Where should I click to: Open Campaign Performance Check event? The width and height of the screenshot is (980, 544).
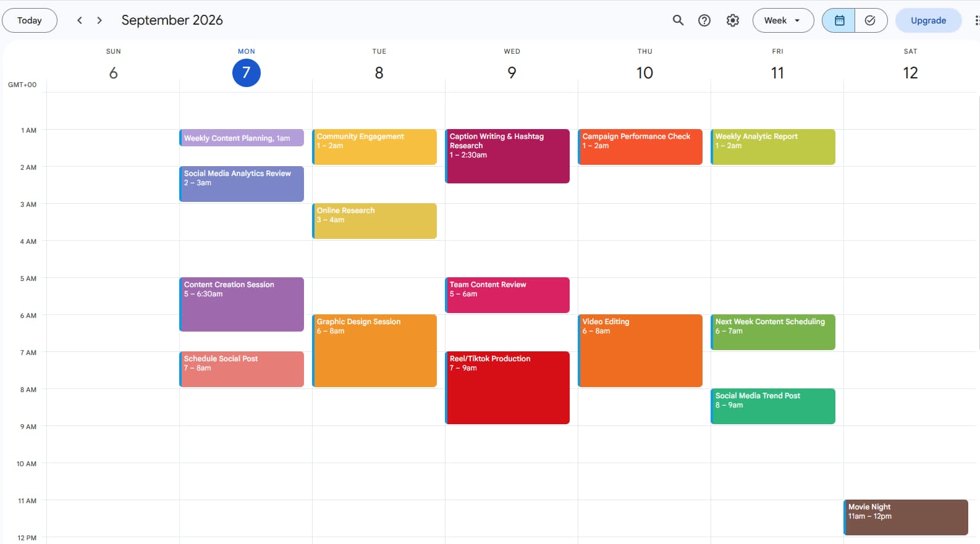[640, 147]
